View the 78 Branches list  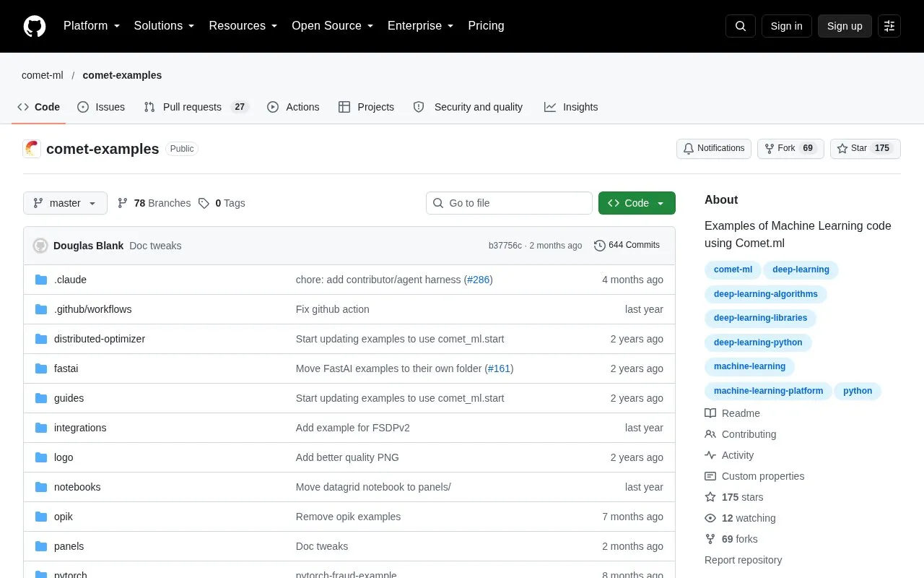tap(154, 203)
